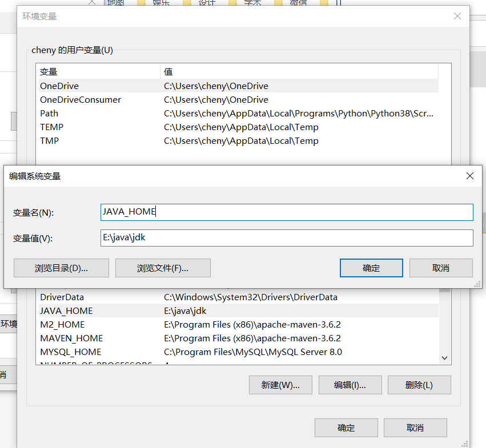Click the 变量名(N) input field

click(x=286, y=212)
